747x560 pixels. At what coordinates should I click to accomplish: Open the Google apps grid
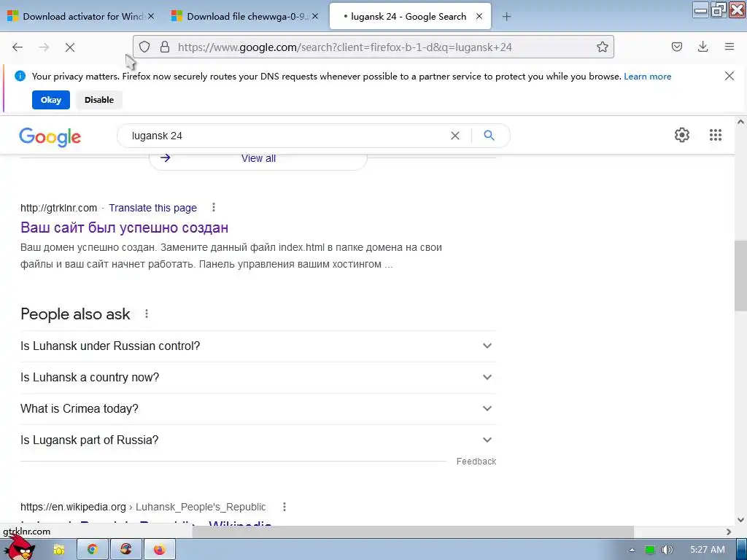point(716,135)
